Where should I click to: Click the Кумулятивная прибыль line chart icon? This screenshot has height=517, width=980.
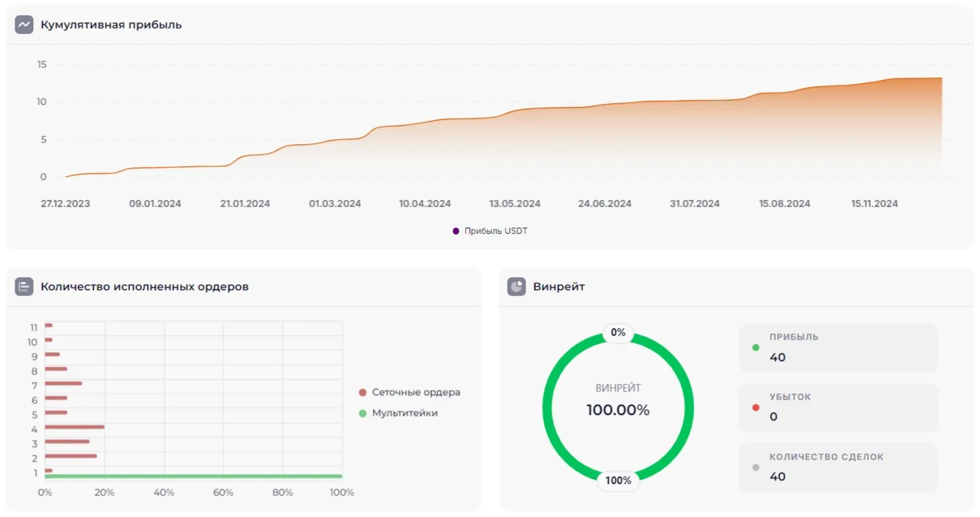point(24,25)
